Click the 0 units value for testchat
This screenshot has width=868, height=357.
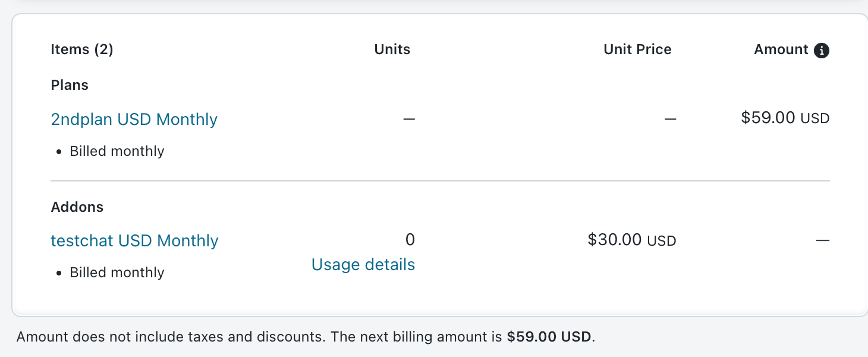coord(410,240)
